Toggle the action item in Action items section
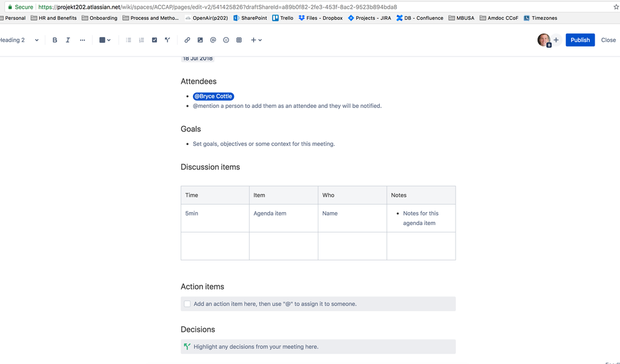The image size is (620, 364). point(187,304)
